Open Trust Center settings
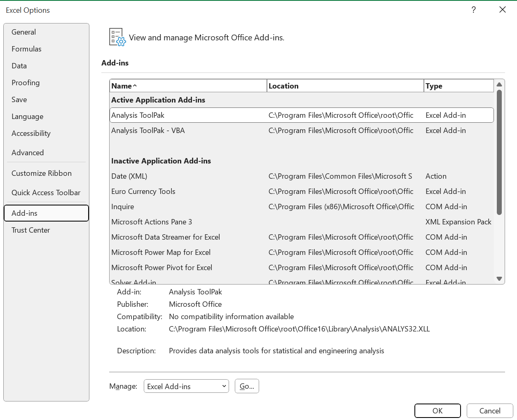This screenshot has height=420, width=517. click(x=46, y=230)
